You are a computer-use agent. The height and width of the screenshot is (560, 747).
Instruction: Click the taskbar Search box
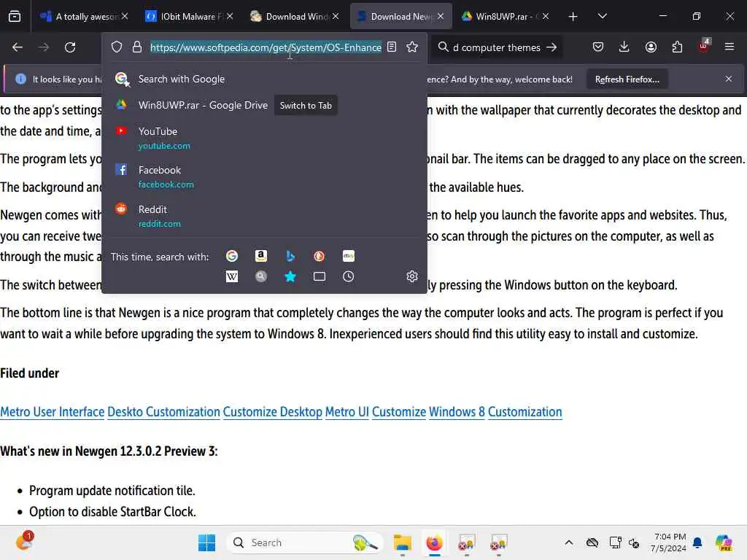(305, 542)
